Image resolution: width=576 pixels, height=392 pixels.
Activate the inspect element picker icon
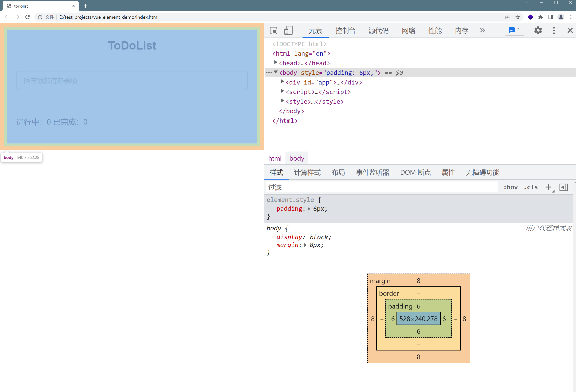pos(273,31)
